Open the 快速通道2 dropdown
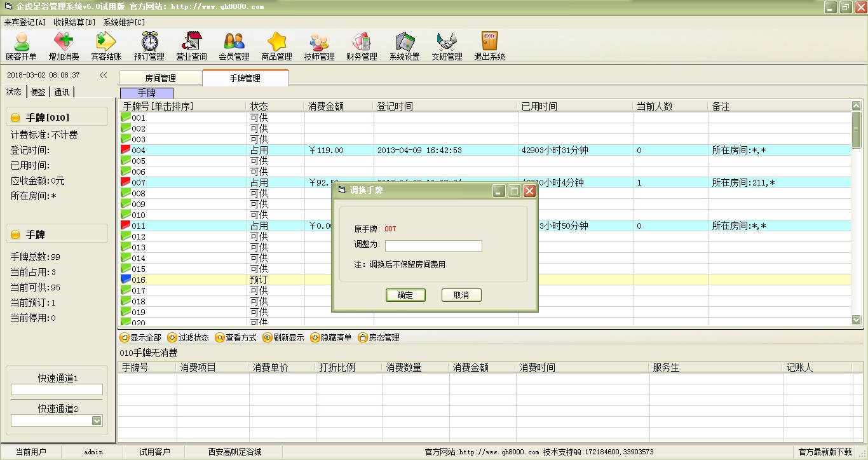Screen dimensions: 868x460 [x=97, y=421]
